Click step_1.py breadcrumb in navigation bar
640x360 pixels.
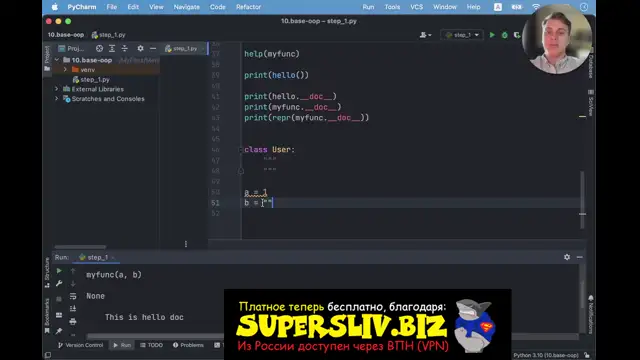109,35
